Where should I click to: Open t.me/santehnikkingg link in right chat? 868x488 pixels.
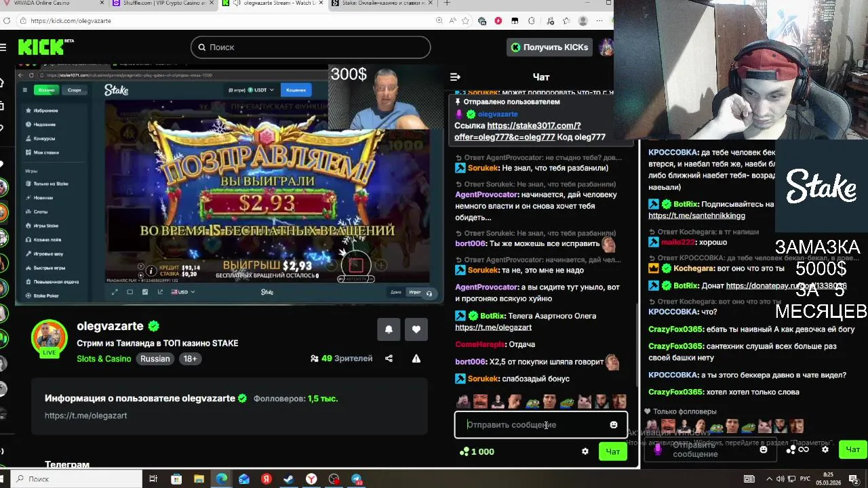(x=696, y=216)
